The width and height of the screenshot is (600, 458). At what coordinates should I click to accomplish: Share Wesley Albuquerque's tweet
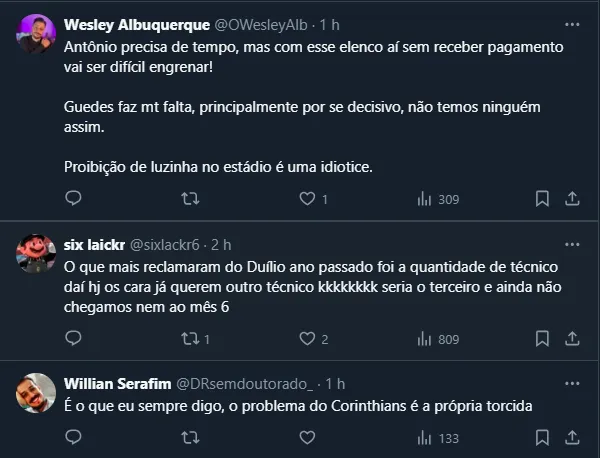(x=572, y=199)
